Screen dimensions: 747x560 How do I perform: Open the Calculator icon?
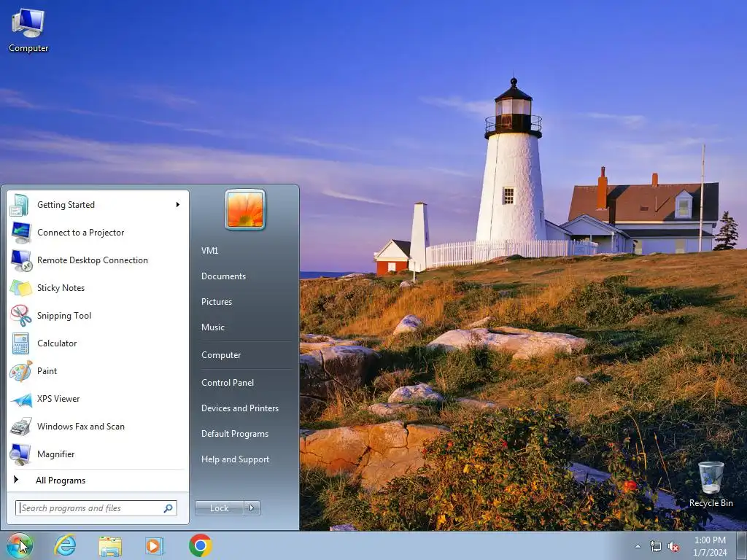20,343
